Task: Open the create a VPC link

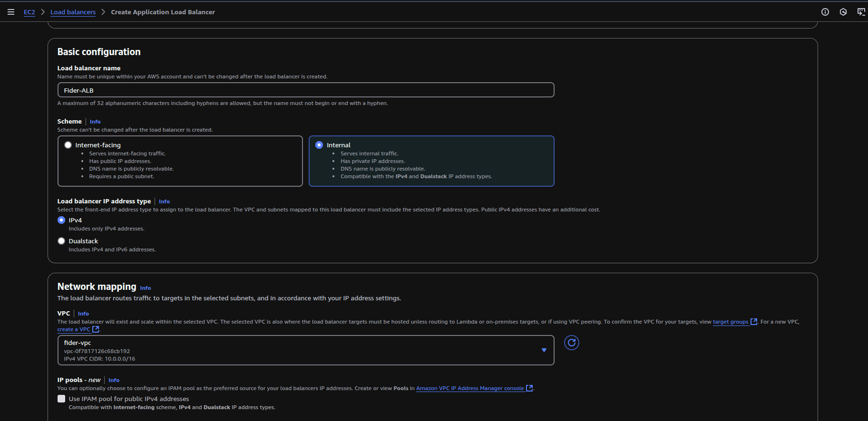Action: pyautogui.click(x=74, y=329)
